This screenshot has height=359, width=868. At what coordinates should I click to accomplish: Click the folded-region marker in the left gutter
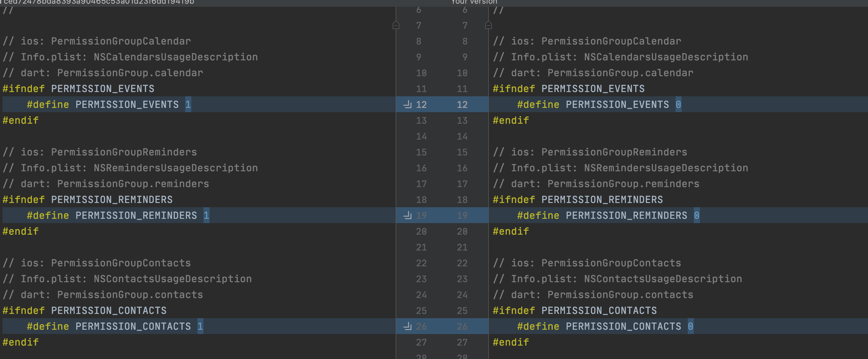click(x=396, y=25)
